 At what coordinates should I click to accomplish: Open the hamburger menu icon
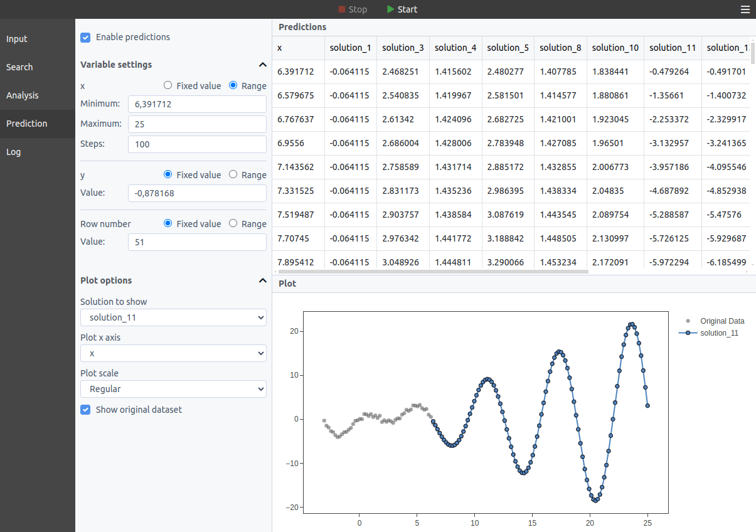click(745, 9)
